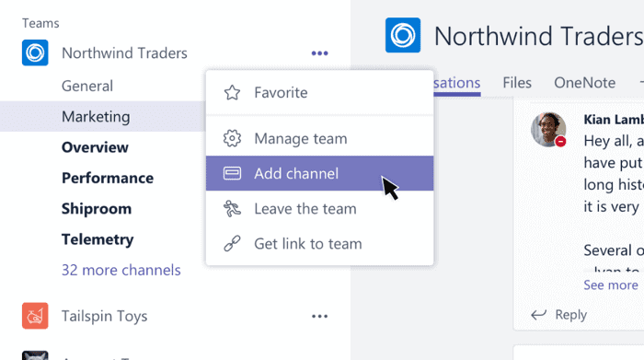Click the reply arrow icon

(538, 315)
